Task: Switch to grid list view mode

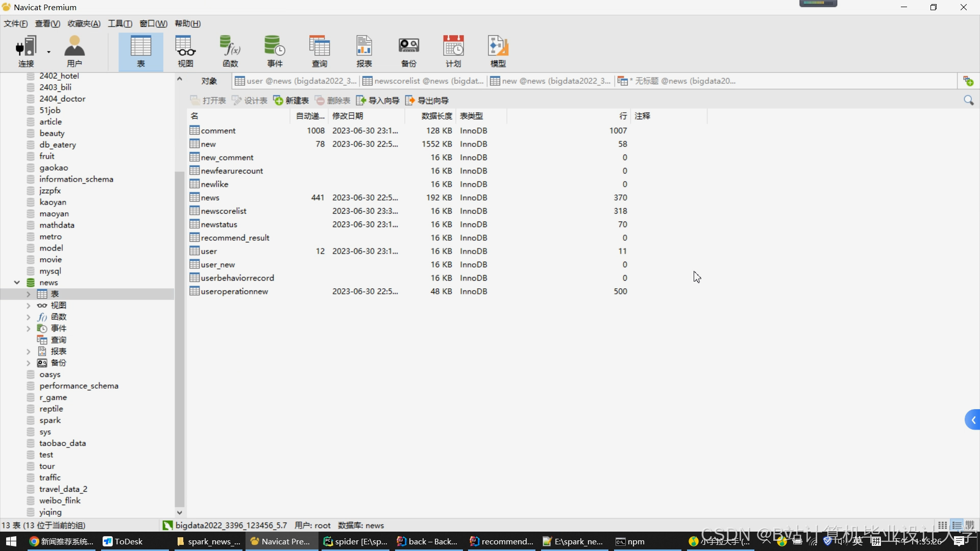Action: point(942,525)
